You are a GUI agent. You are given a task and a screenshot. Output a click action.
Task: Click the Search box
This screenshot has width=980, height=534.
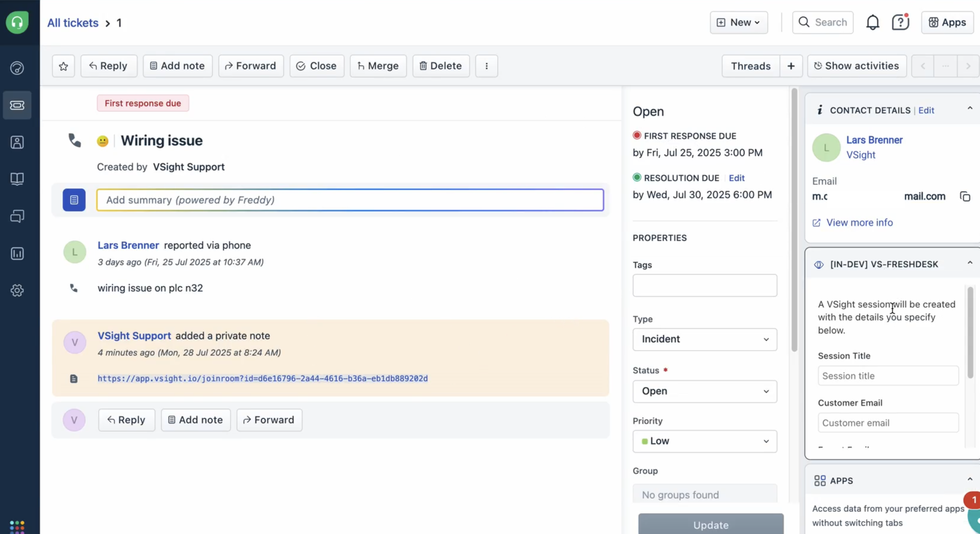822,23
